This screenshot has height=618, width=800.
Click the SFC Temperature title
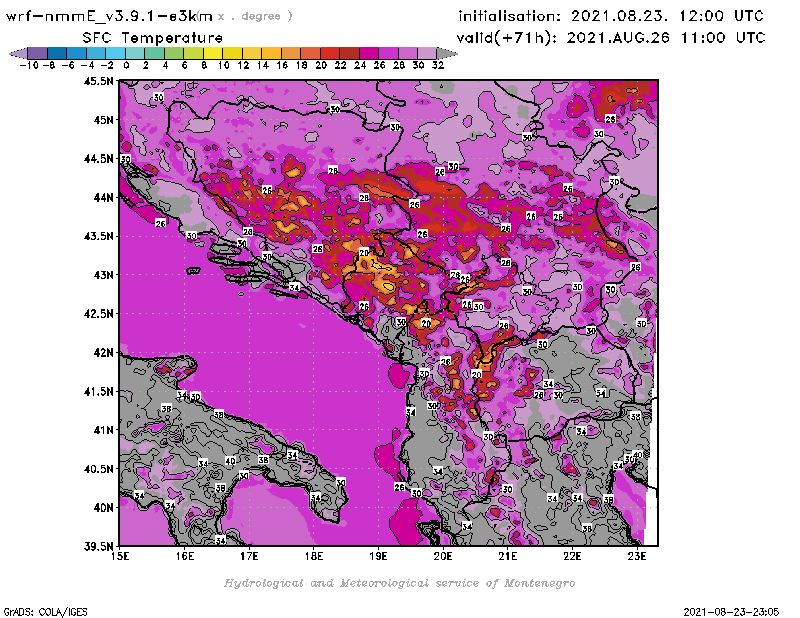(153, 38)
